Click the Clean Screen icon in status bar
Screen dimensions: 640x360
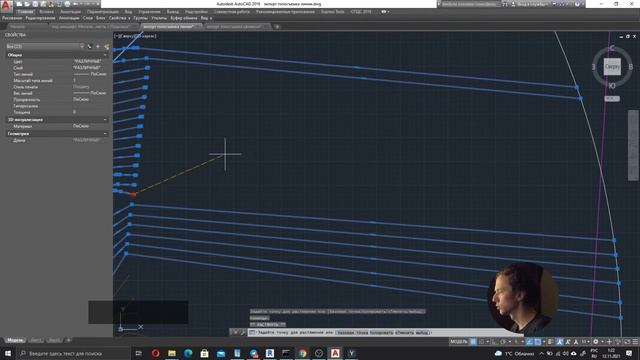627,342
